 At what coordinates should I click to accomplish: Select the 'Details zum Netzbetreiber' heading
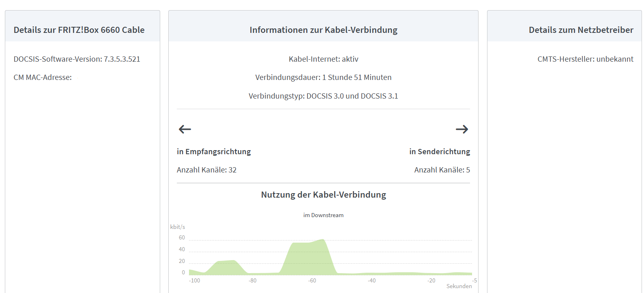(x=581, y=30)
